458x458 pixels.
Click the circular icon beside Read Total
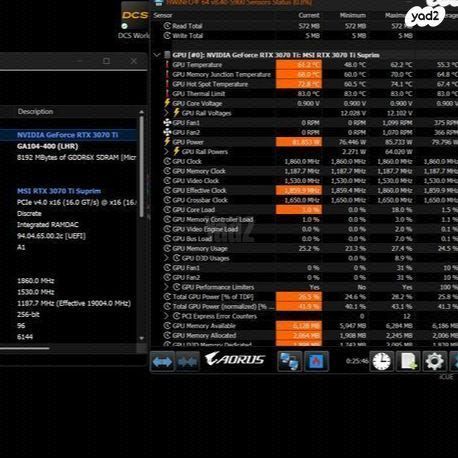click(167, 26)
